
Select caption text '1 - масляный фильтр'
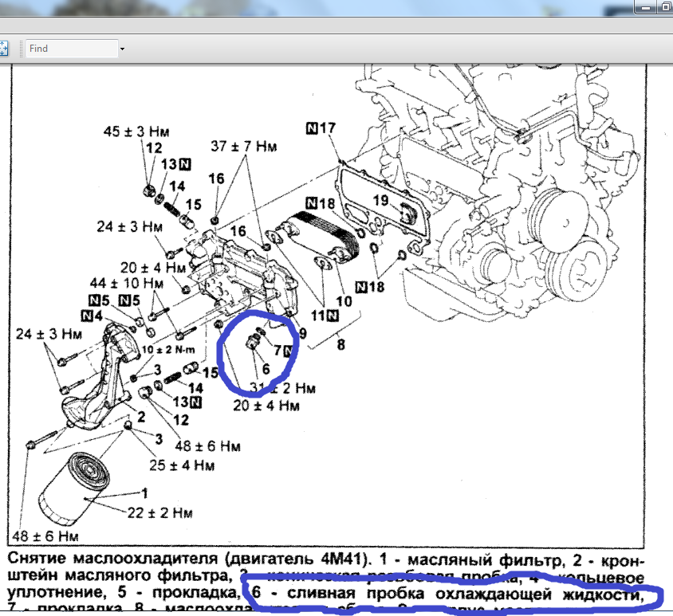click(472, 559)
